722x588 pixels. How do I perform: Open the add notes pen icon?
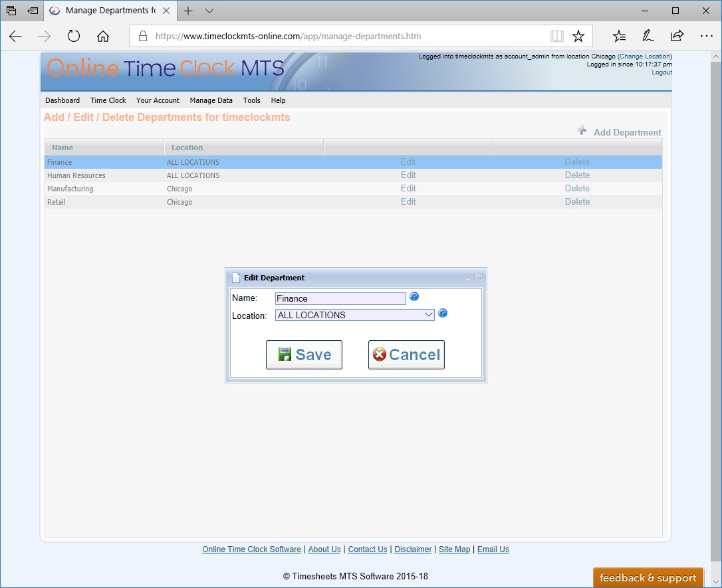click(648, 36)
